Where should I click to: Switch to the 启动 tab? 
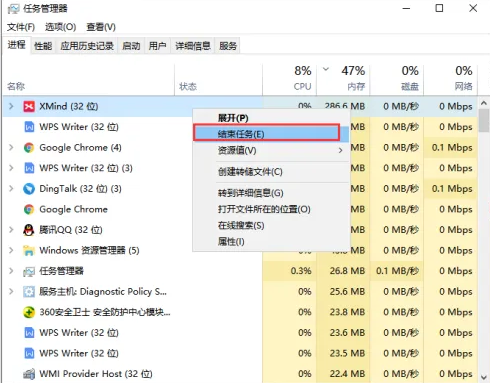tap(131, 46)
